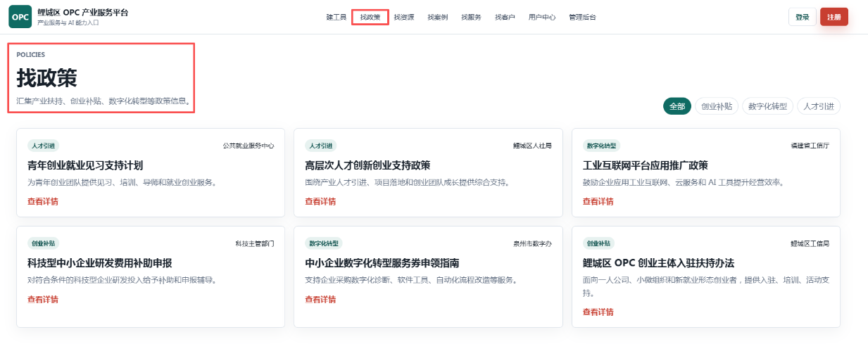Click description 对符合条件的科技型企业研发投入给予补助和申报辅导。
Screen dimensions: 868x351
coord(122,280)
